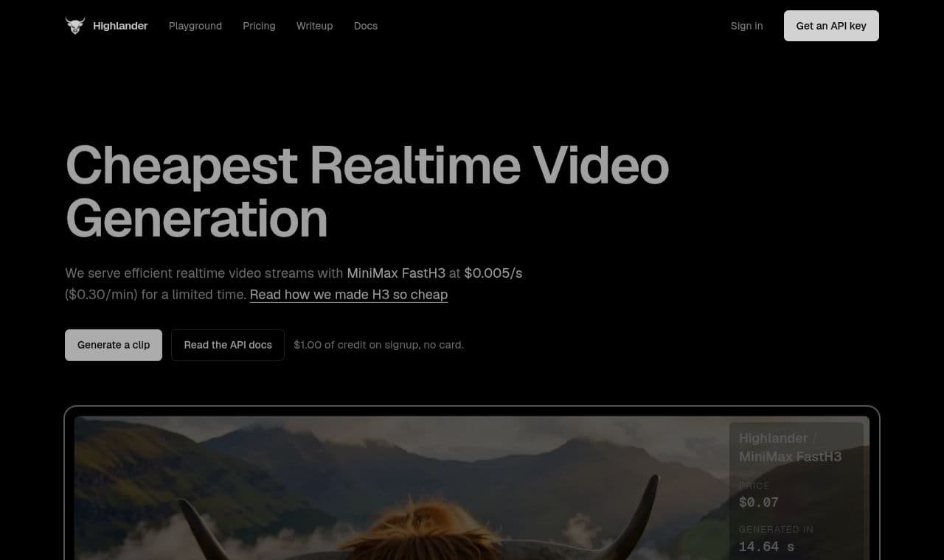Click the '$0.005/s' price text
The height and width of the screenshot is (560, 944).
[493, 273]
